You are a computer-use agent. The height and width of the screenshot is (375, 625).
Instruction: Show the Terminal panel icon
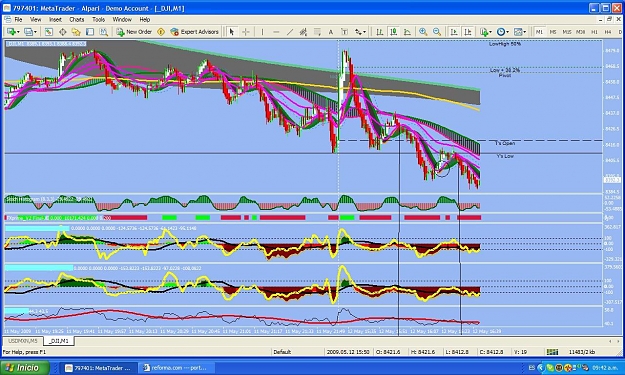[90, 32]
